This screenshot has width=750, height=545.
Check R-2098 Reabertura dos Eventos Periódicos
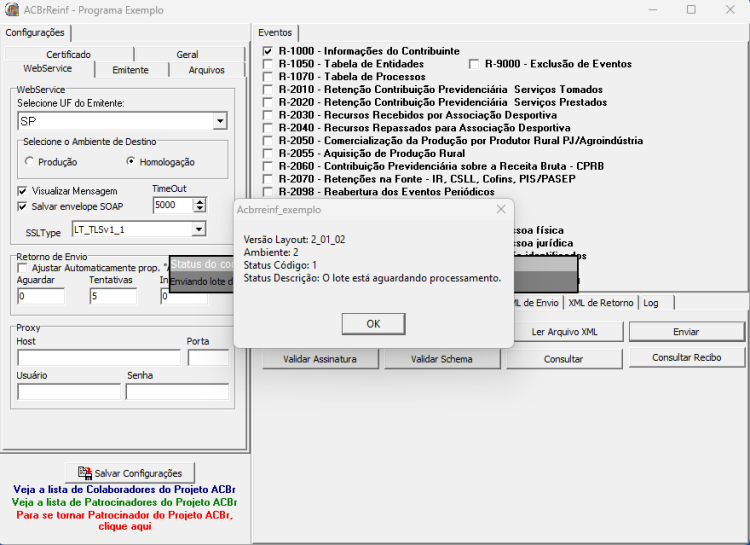268,192
